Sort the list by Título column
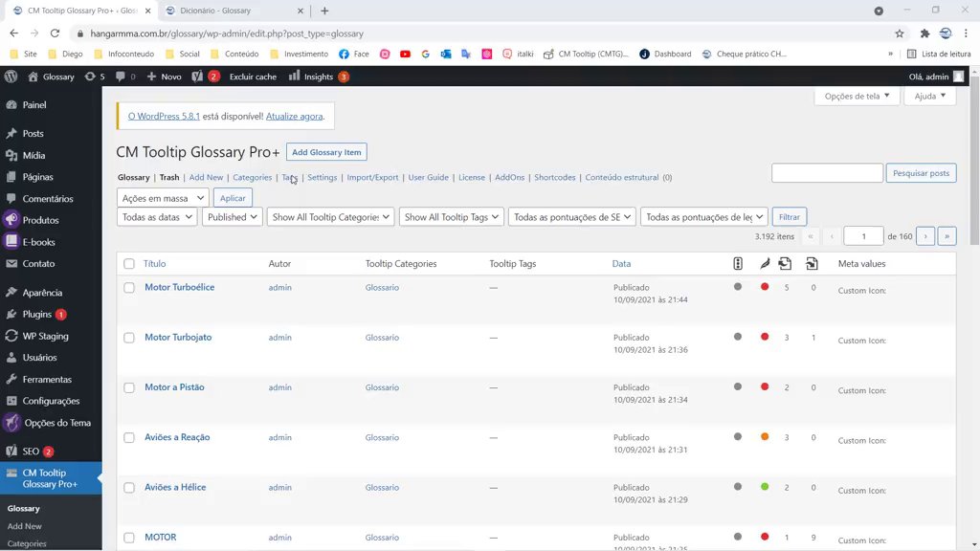The height and width of the screenshot is (551, 980). click(155, 264)
